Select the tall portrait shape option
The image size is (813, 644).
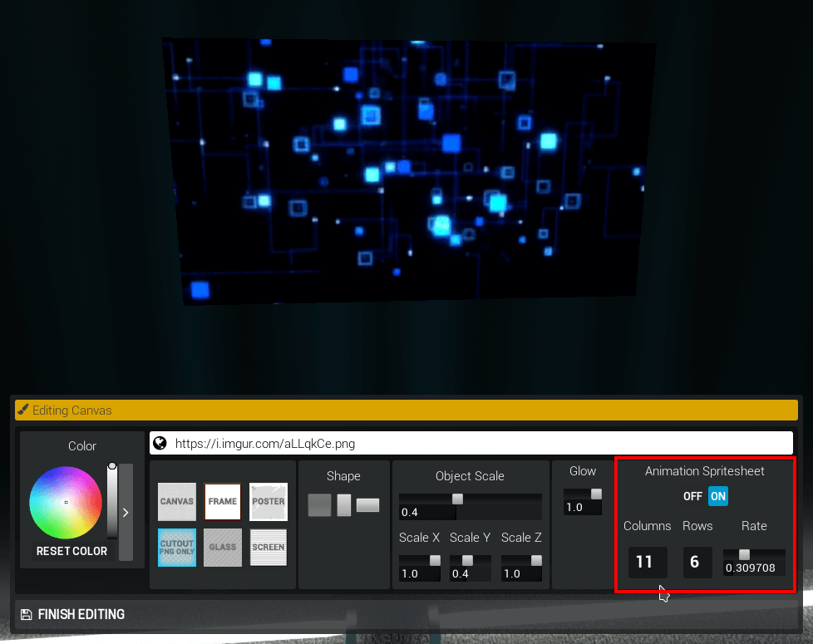(x=344, y=505)
